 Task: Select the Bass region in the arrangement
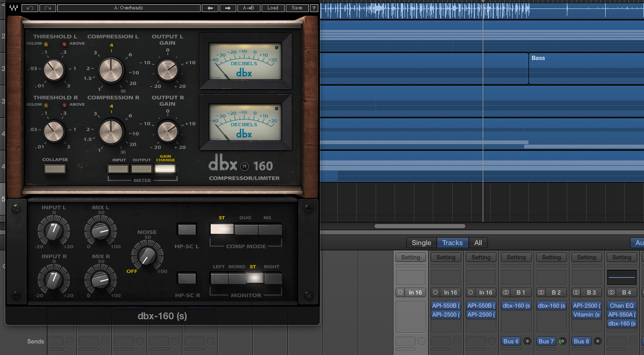586,68
